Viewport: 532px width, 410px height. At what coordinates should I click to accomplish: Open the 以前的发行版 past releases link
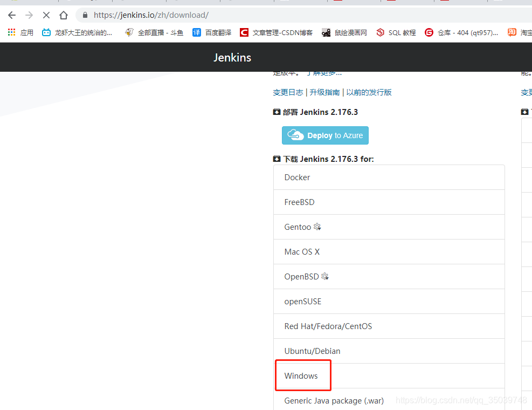[369, 92]
